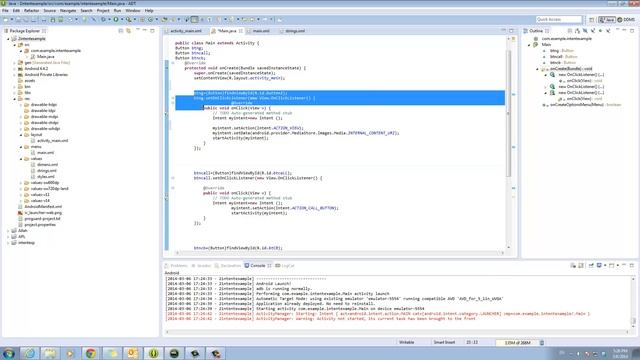Image resolution: width=640 pixels, height=360 pixels.
Task: Click the New Java Package icon
Action: 142,20
